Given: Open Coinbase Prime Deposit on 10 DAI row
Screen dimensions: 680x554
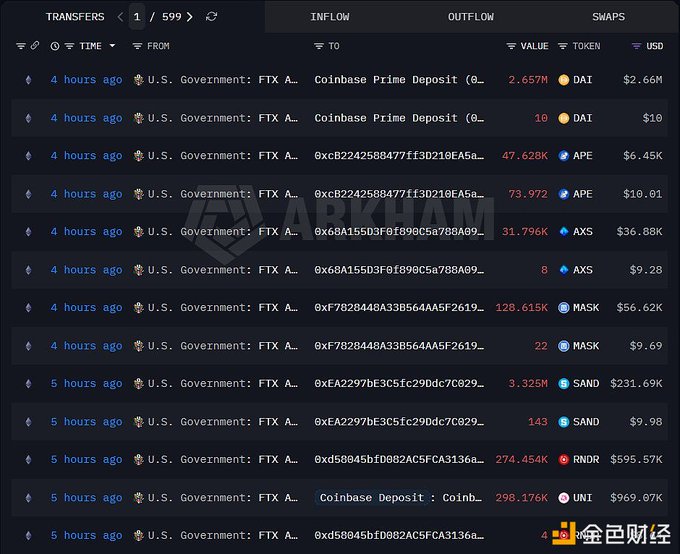Looking at the screenshot, I should tap(399, 118).
